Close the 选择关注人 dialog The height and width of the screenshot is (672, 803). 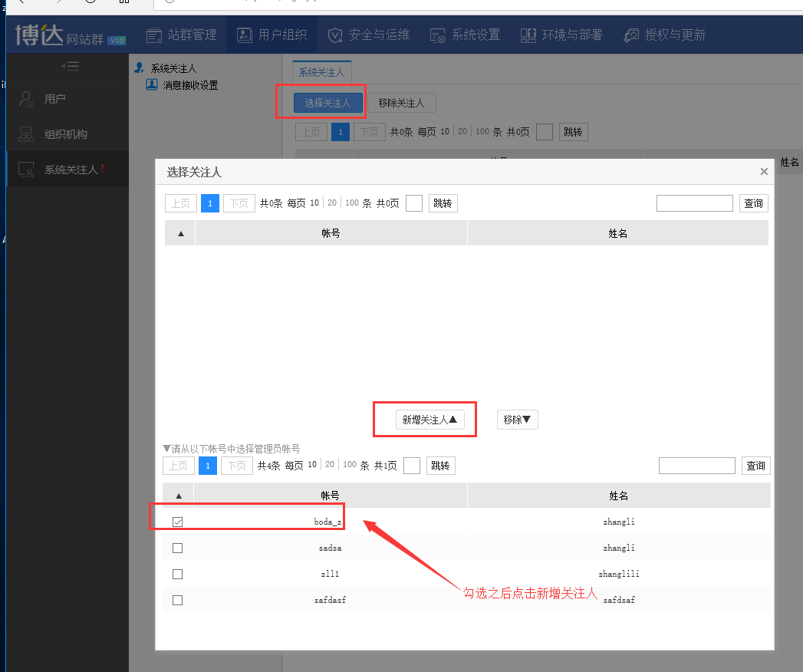(764, 172)
